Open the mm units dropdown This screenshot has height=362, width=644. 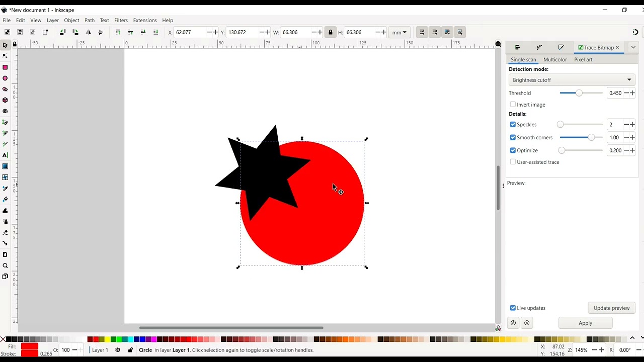click(399, 32)
